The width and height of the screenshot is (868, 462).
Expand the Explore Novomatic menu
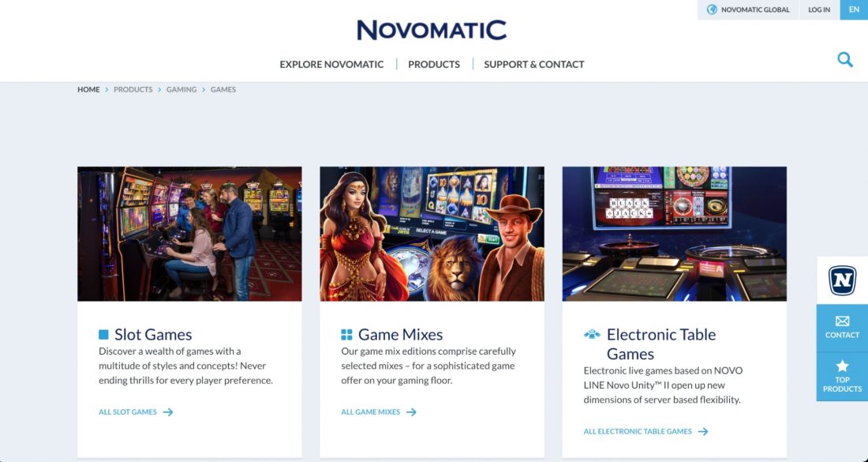(331, 64)
